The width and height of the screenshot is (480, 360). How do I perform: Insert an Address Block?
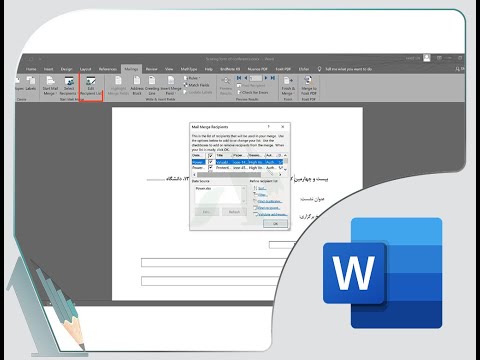coord(137,86)
